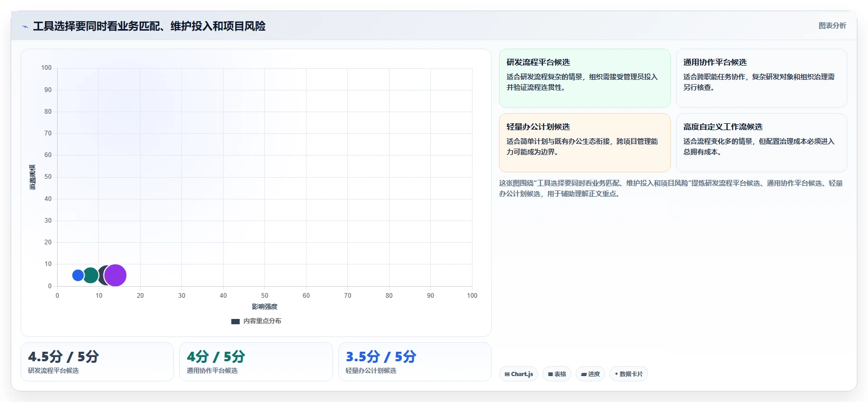The width and height of the screenshot is (868, 402).
Task: Click the description starting 适合研发流程复杂的情景
Action: pos(582,82)
